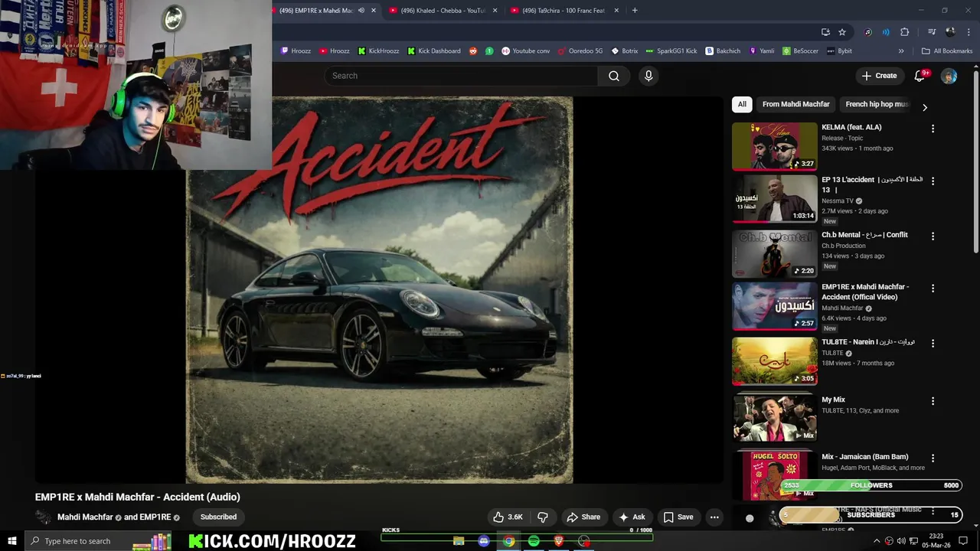Open Chrome from the Windows taskbar
This screenshot has height=551, width=980.
coord(508,541)
